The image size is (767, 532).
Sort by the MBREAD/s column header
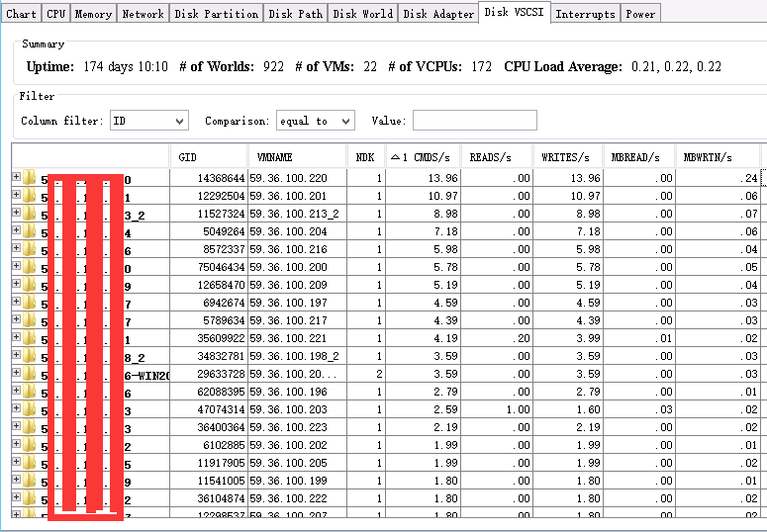tap(639, 157)
